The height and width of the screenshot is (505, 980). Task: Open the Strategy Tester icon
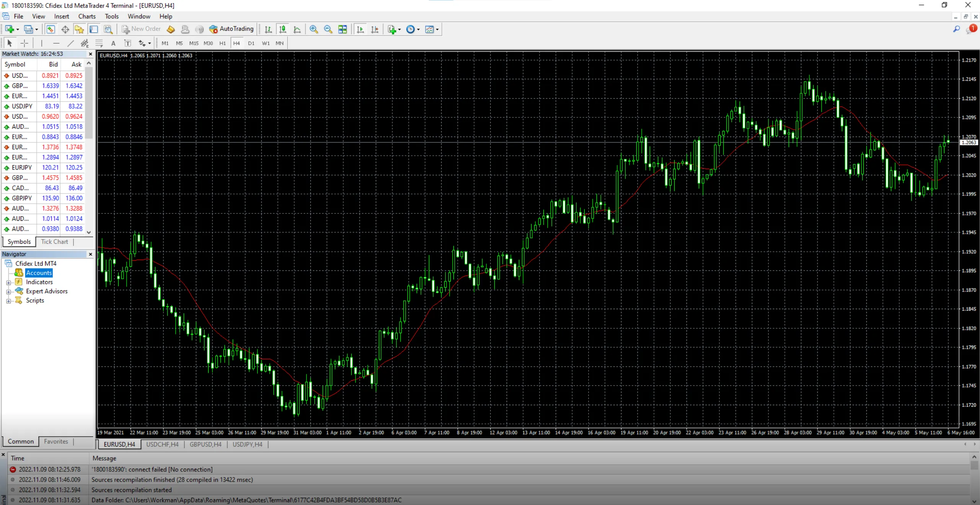108,29
